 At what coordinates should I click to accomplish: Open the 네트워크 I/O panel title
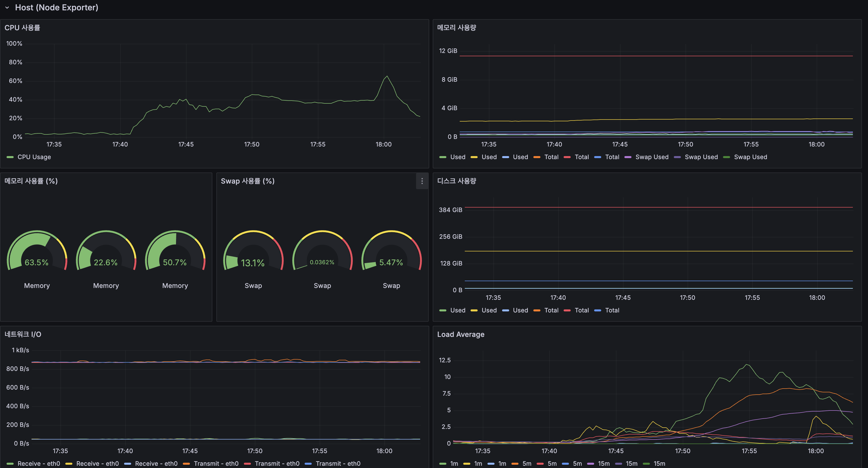23,334
